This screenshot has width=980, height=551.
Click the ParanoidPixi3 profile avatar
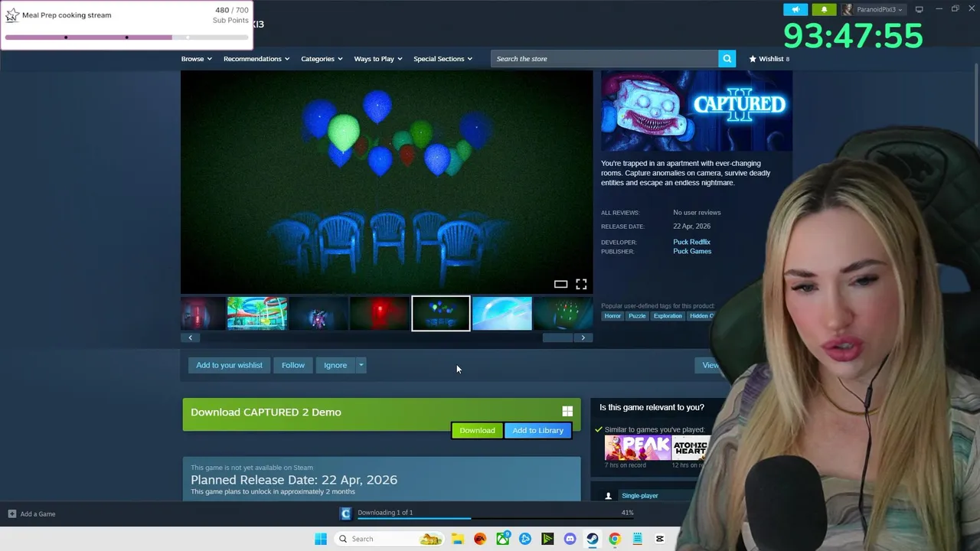[848, 9]
